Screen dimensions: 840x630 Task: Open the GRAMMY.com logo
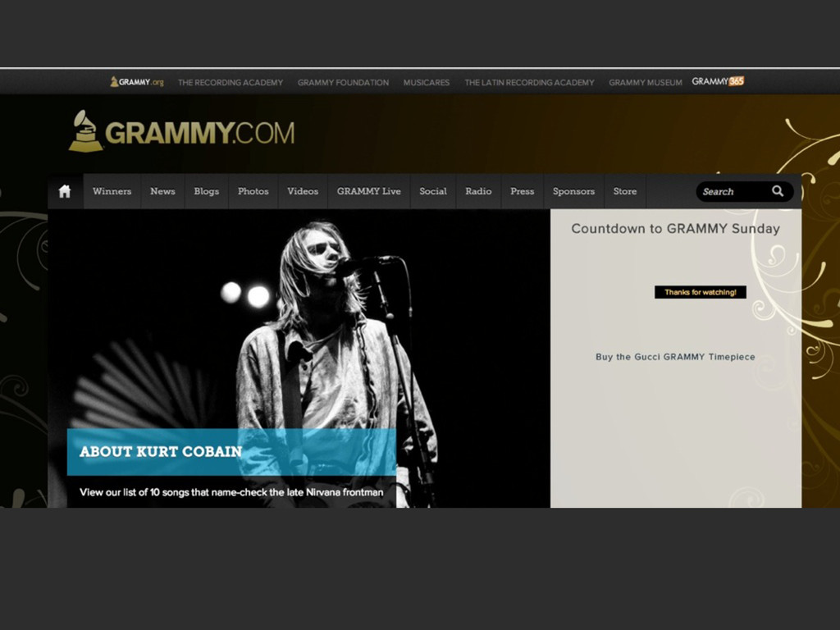[x=181, y=131]
